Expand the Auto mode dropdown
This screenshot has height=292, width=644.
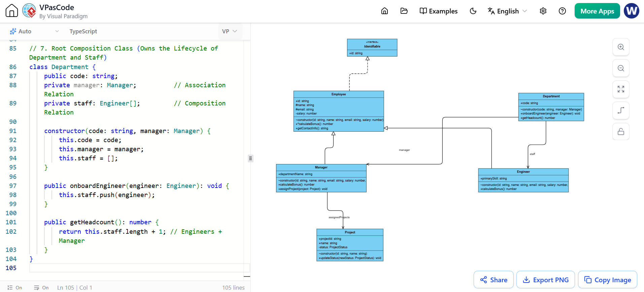[x=35, y=31]
